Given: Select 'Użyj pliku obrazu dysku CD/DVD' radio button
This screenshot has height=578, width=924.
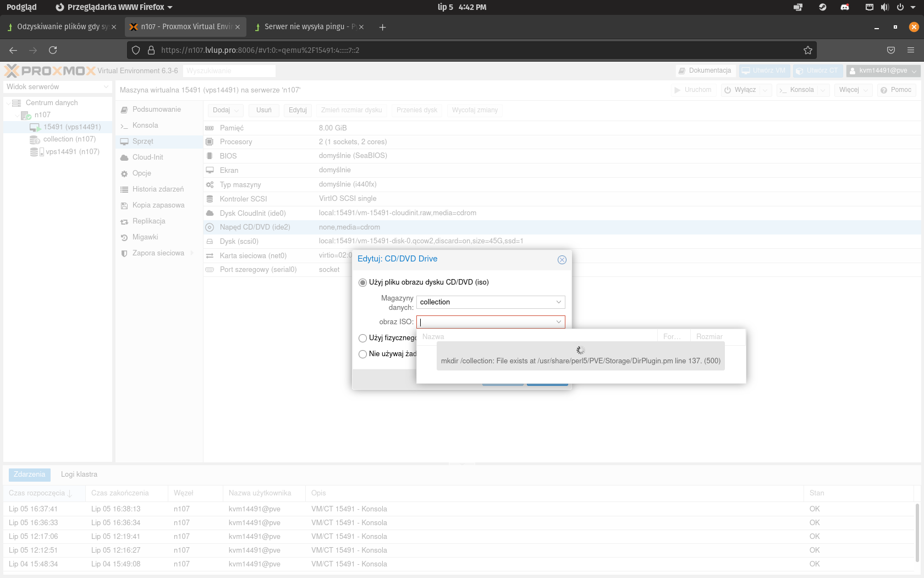Looking at the screenshot, I should click(362, 282).
